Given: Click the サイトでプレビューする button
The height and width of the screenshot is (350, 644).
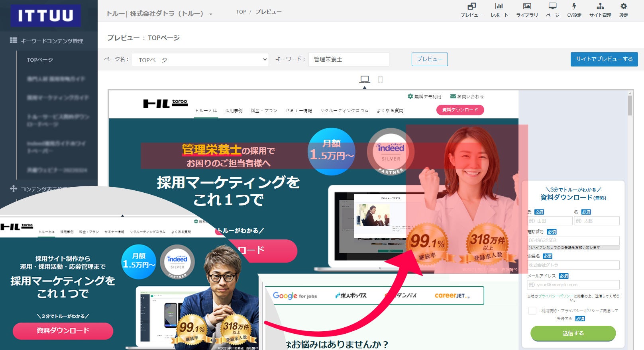Looking at the screenshot, I should pos(604,59).
